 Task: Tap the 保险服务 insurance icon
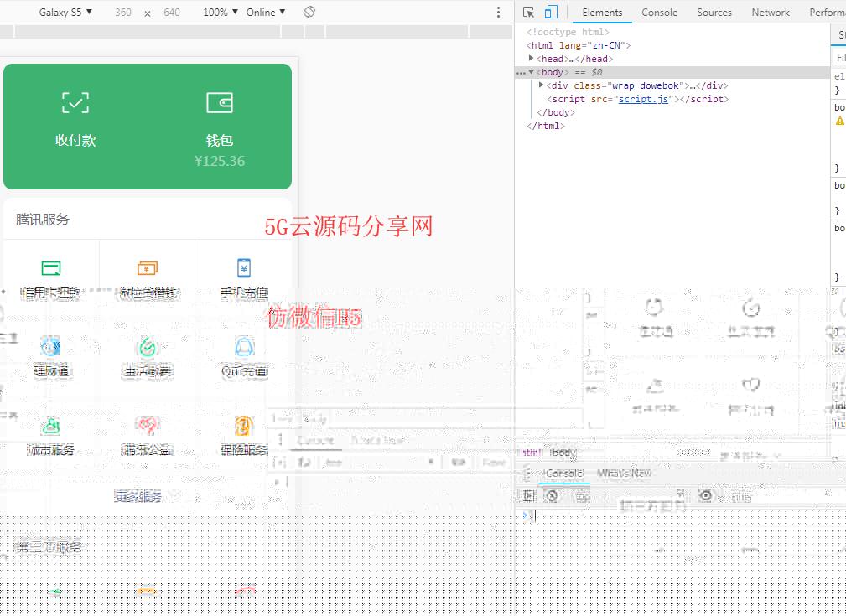(x=244, y=426)
